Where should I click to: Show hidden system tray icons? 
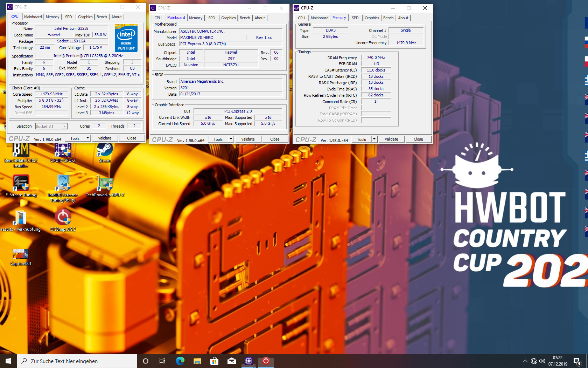coord(525,361)
